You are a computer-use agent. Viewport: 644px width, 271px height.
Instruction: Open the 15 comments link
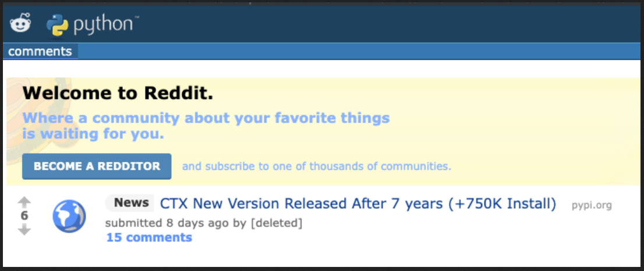click(x=149, y=237)
